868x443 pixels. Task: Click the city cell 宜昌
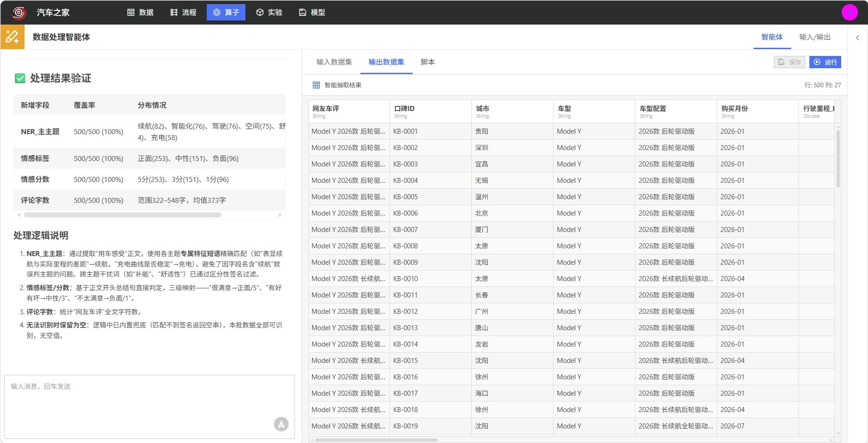click(x=513, y=164)
